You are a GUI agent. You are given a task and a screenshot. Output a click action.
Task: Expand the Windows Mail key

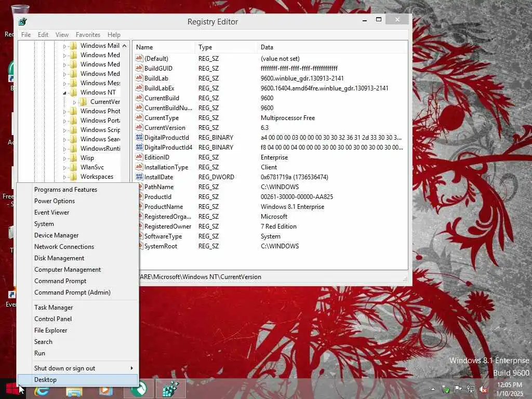pos(64,46)
